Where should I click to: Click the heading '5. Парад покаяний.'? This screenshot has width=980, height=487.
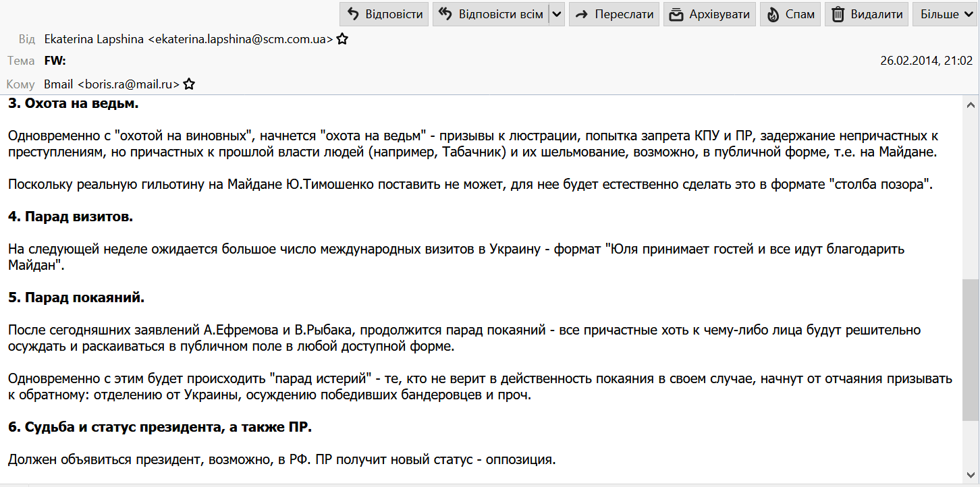click(x=76, y=297)
